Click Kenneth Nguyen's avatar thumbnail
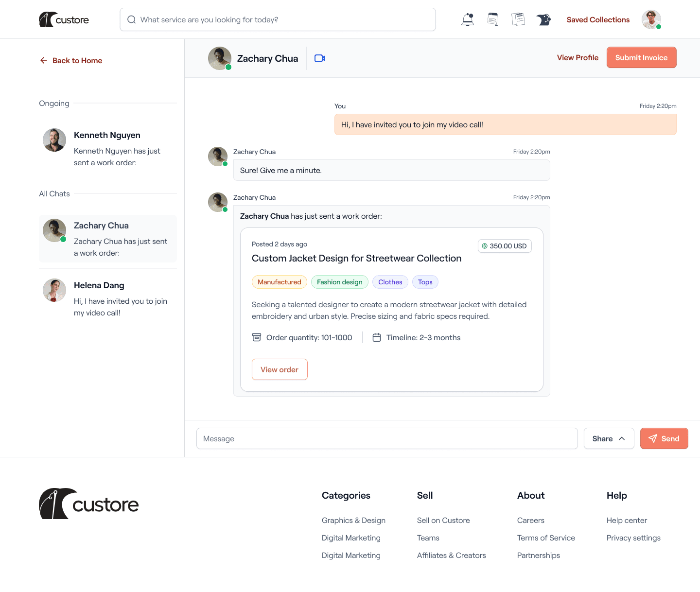700x592 pixels. (x=54, y=140)
